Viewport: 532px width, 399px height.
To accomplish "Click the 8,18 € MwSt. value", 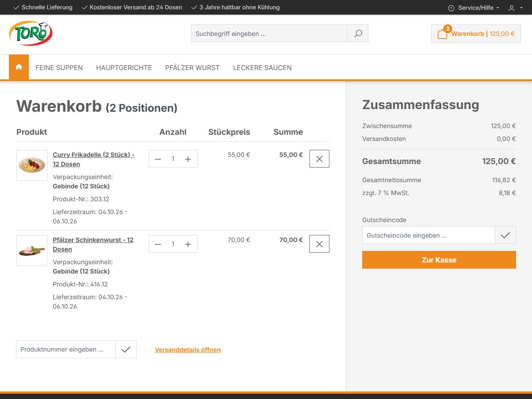I will 507,193.
